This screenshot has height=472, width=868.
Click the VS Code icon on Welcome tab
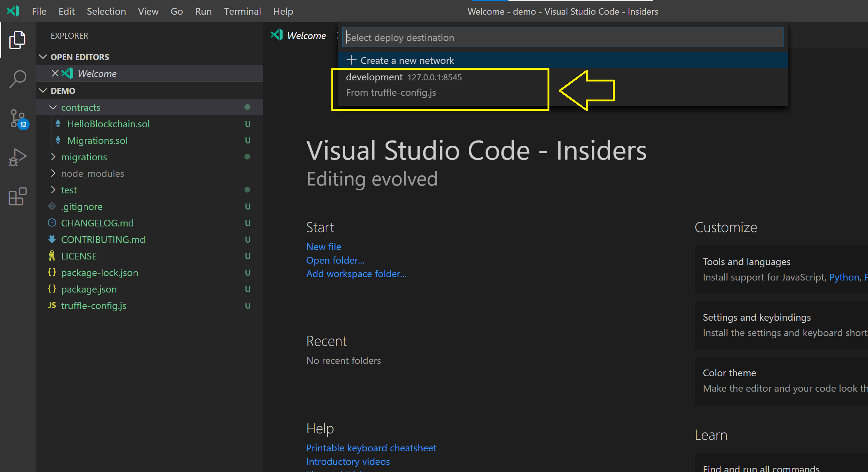277,35
